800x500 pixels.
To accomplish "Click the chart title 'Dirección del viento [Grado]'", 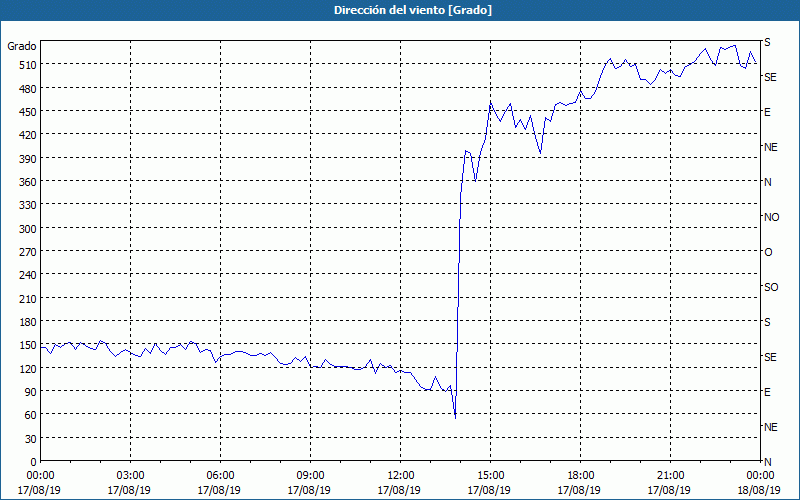I will (413, 10).
